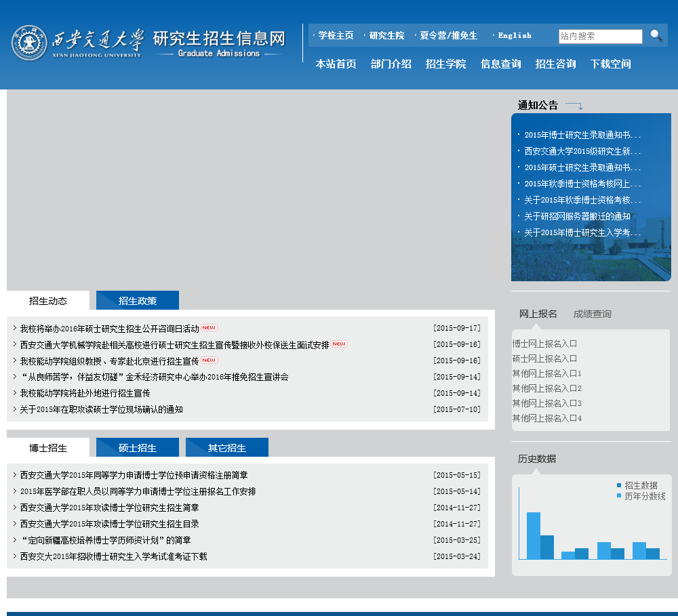This screenshot has width=678, height=616.
Task: Open notice 2015年硕士研究生录取通知书
Action: click(x=582, y=167)
